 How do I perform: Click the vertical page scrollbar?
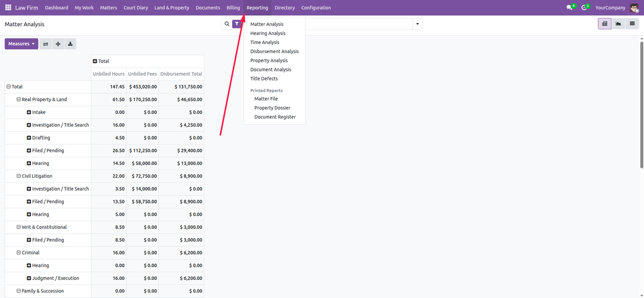tap(641, 105)
